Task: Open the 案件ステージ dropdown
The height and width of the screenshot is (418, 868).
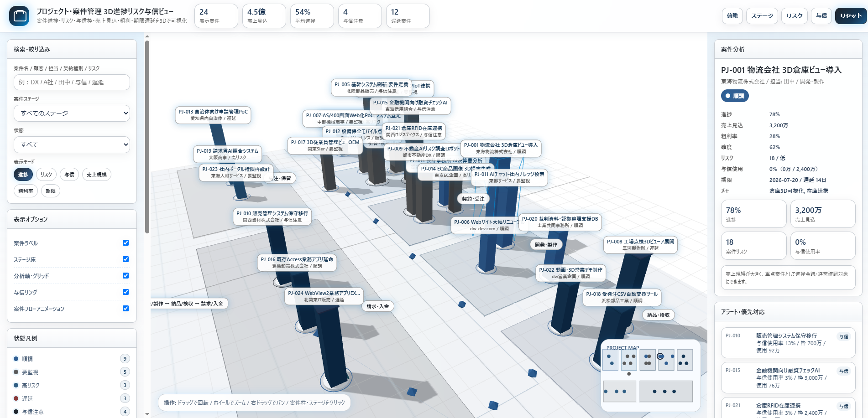Action: 72,113
